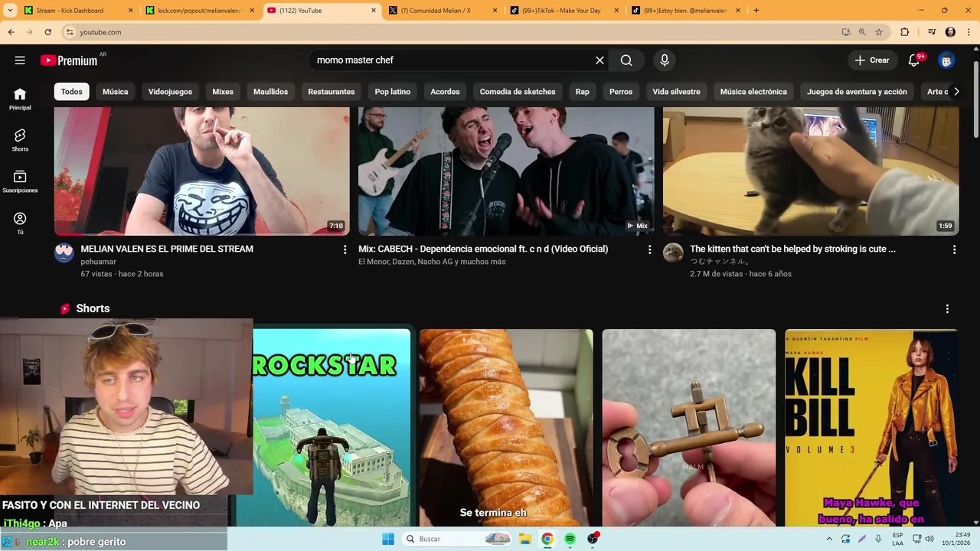Select the Acordes chip
980x551 pixels.
click(445, 92)
